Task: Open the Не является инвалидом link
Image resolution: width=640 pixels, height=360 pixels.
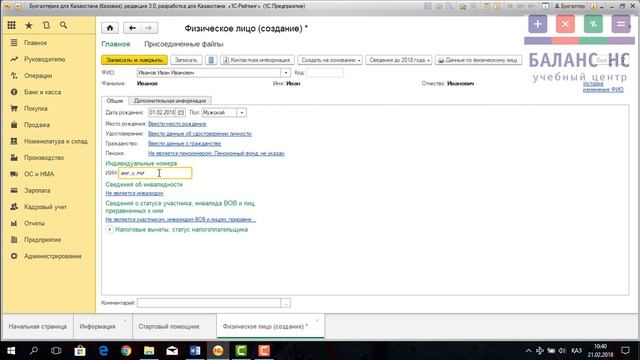Action: point(134,193)
